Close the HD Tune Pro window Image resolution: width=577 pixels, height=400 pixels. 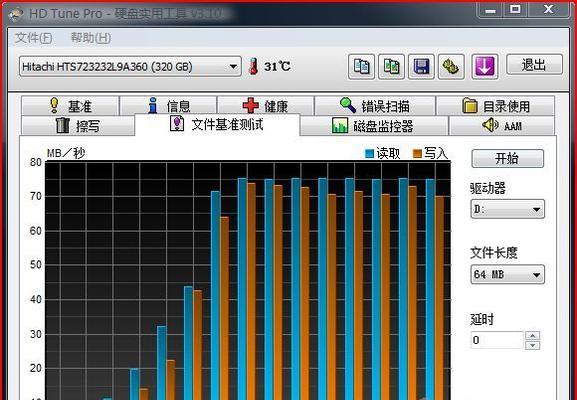(x=548, y=10)
